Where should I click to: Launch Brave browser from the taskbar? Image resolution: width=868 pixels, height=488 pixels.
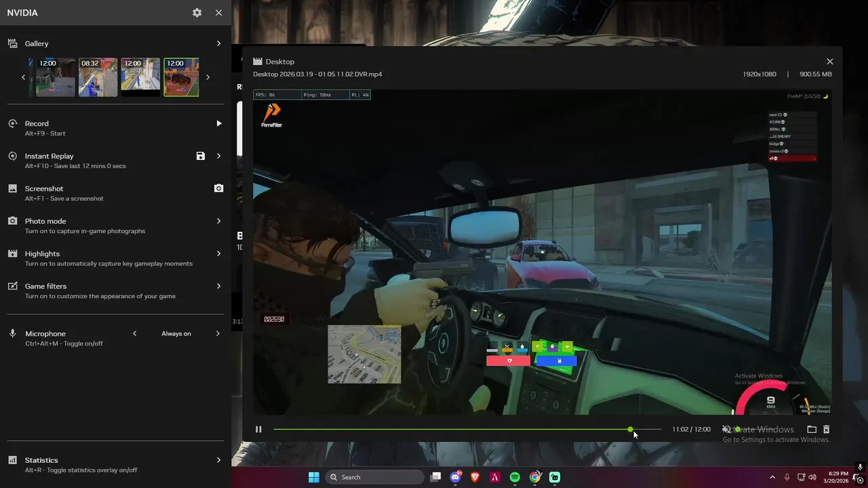(x=475, y=477)
